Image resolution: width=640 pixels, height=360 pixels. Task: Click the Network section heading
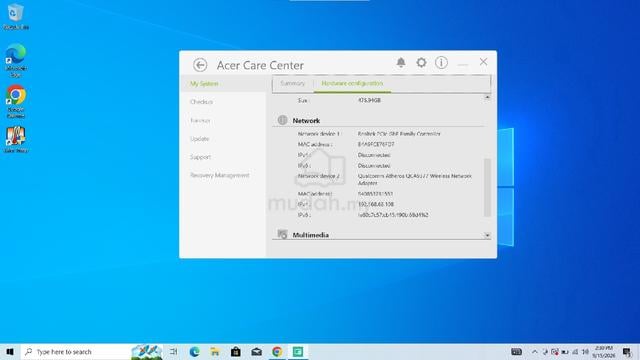(306, 121)
